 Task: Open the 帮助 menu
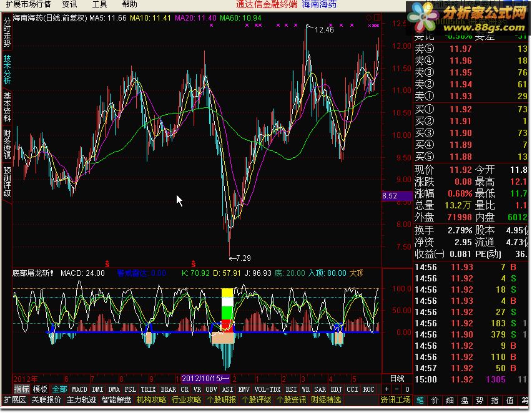click(129, 4)
